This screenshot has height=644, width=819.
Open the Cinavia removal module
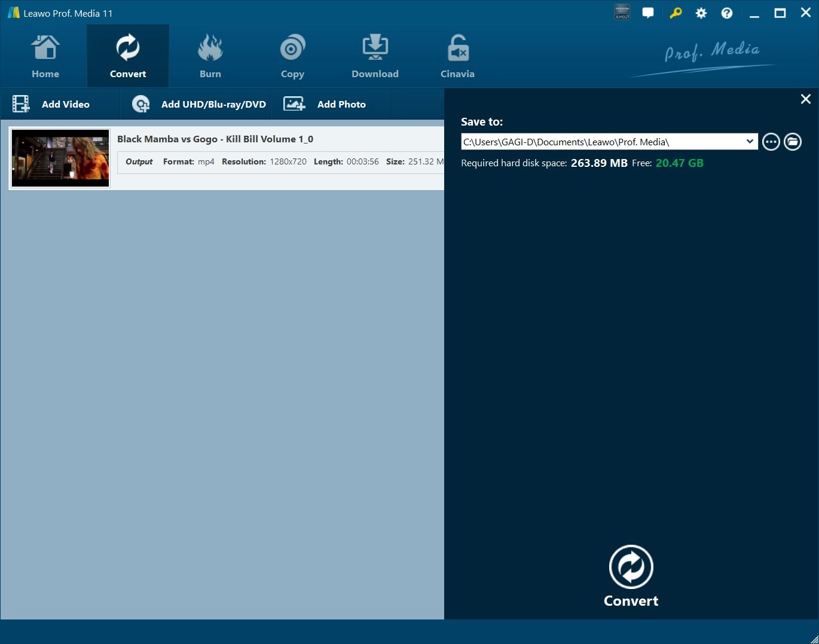(457, 57)
